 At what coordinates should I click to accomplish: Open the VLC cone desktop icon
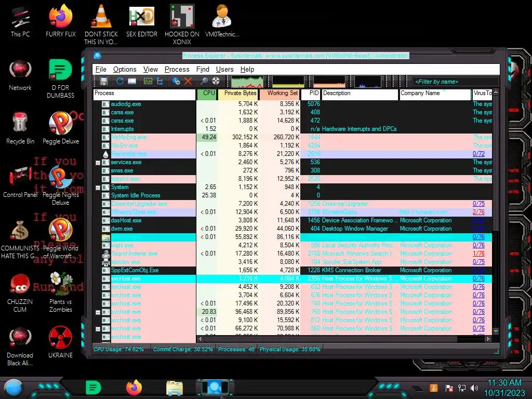tap(101, 25)
